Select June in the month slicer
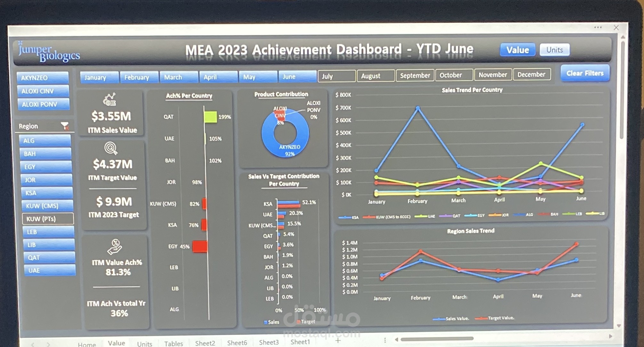 click(x=297, y=77)
